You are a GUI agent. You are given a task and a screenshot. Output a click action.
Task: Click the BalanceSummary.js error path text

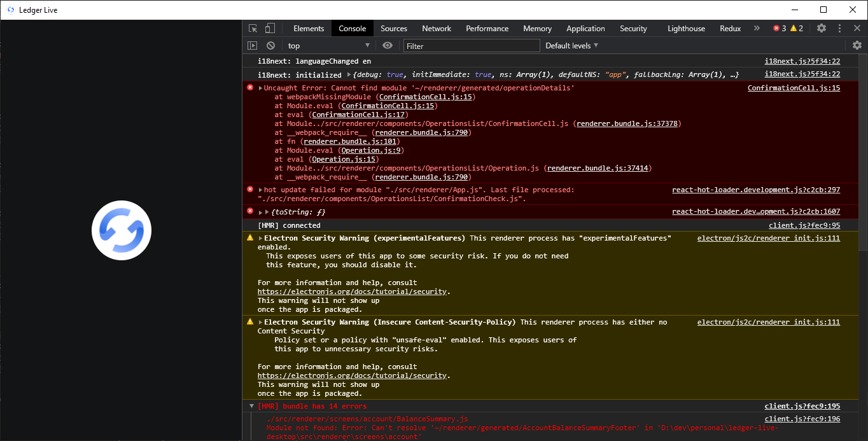pos(367,419)
